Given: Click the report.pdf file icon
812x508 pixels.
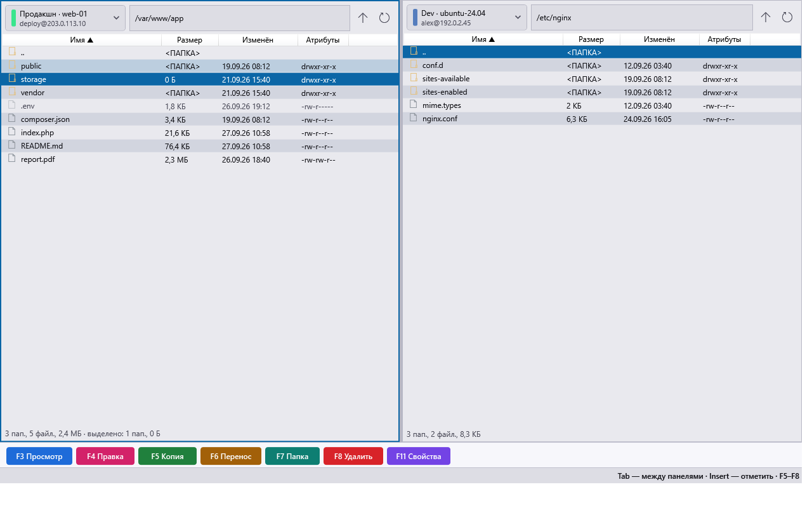Looking at the screenshot, I should click(12, 159).
